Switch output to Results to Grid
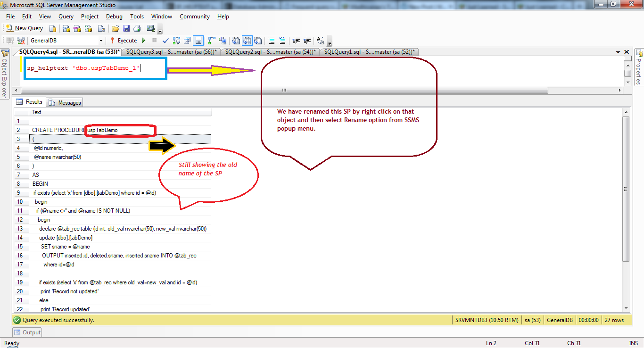The width and height of the screenshot is (644, 348). coord(247,41)
